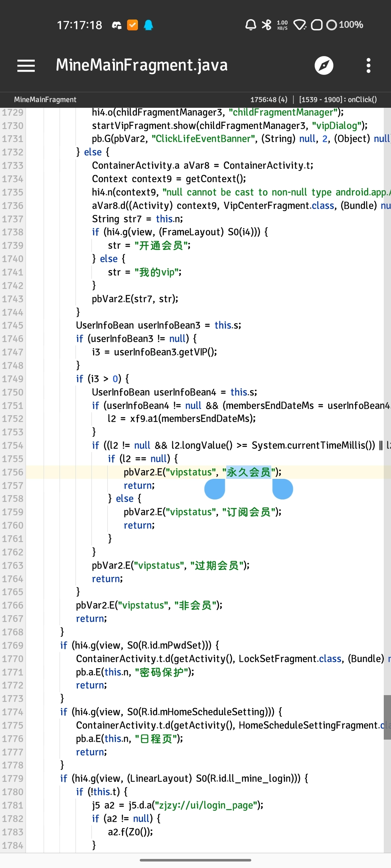The height and width of the screenshot is (868, 391).
Task: Tap the notification bell status icon
Action: 251,25
